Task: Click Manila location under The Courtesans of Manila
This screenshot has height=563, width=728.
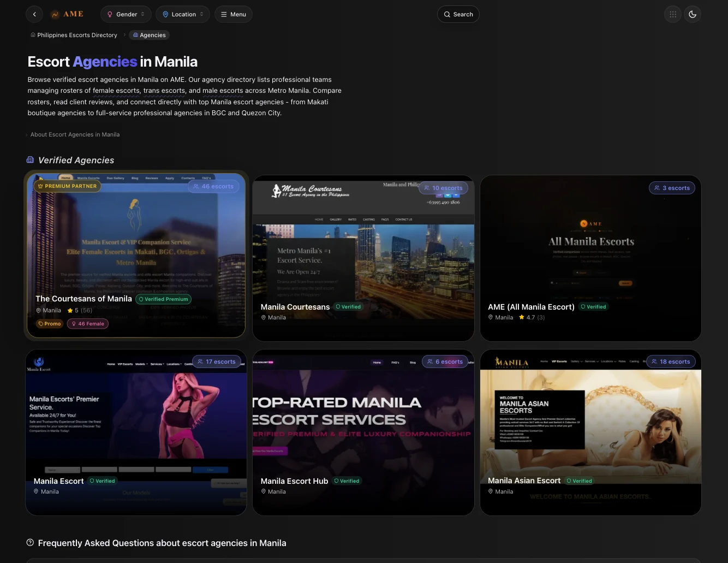Action: (x=49, y=310)
